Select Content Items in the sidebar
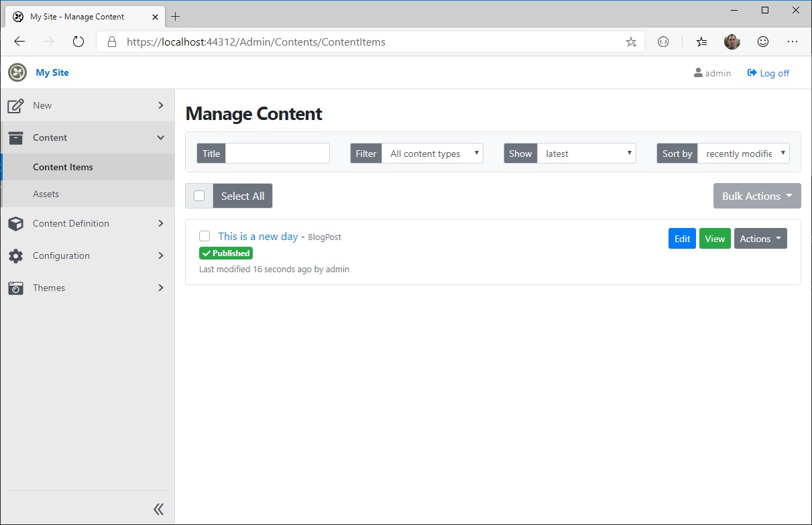The width and height of the screenshot is (812, 525). (x=62, y=166)
